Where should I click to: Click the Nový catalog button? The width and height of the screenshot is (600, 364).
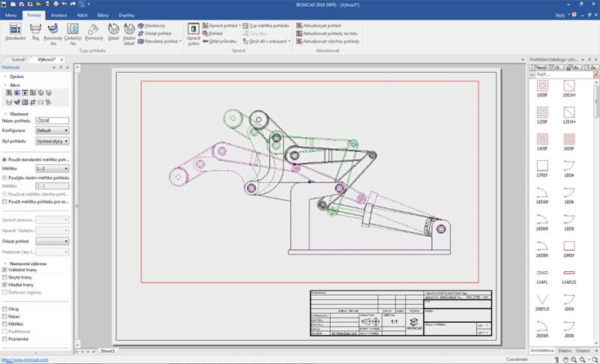tap(538, 67)
